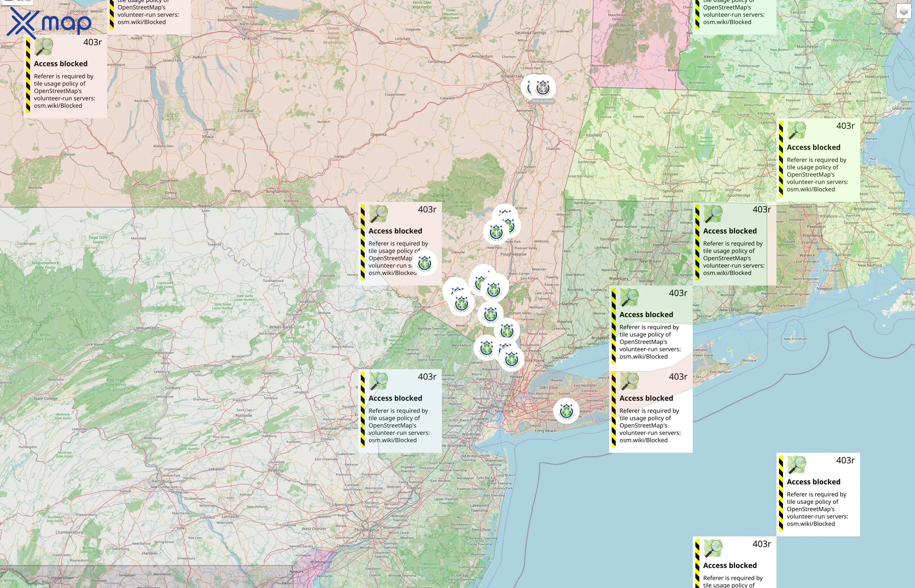Click the Utica city label
915x588 pixels.
click(358, 29)
